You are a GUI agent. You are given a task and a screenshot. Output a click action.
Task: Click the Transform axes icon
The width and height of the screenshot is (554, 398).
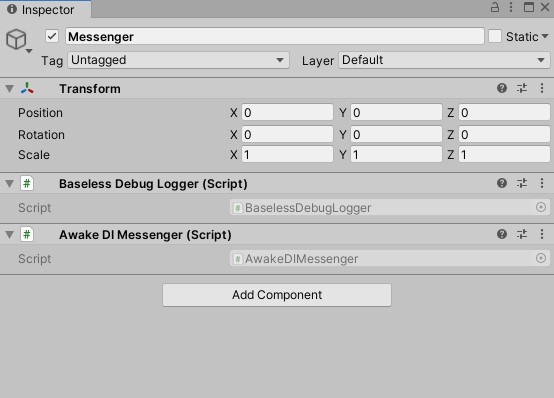(27, 88)
